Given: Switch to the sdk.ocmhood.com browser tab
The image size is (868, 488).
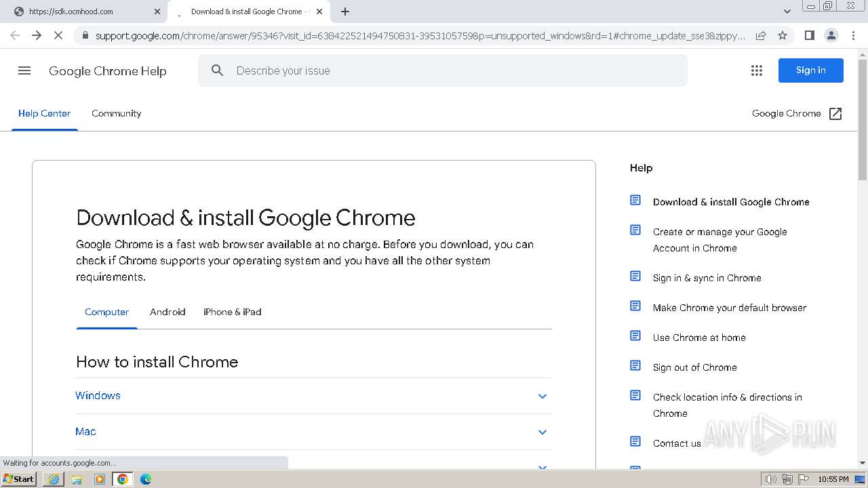Looking at the screenshot, I should [x=85, y=12].
